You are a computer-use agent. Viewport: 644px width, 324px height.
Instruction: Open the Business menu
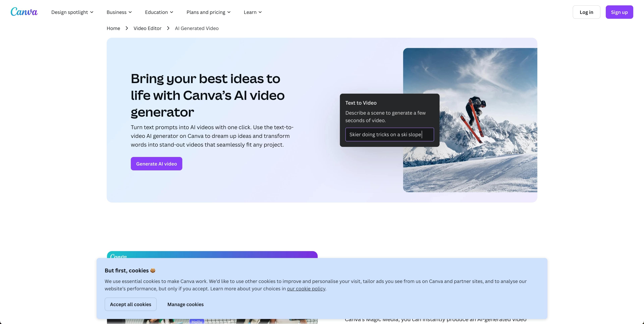(119, 12)
